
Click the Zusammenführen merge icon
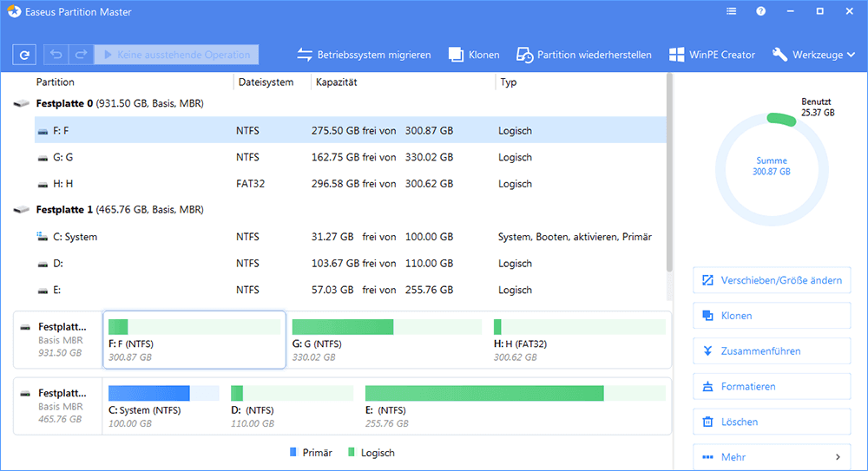[x=707, y=351]
